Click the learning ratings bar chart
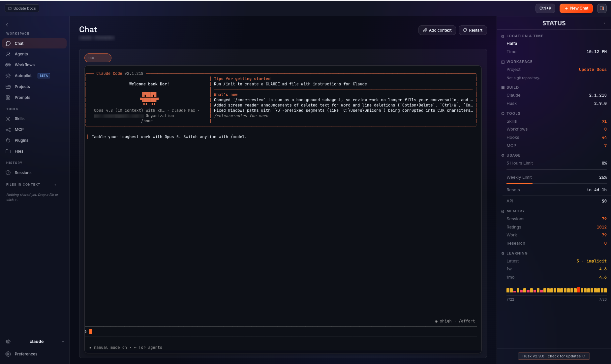Screen dimensions: 611x364 tap(557, 290)
